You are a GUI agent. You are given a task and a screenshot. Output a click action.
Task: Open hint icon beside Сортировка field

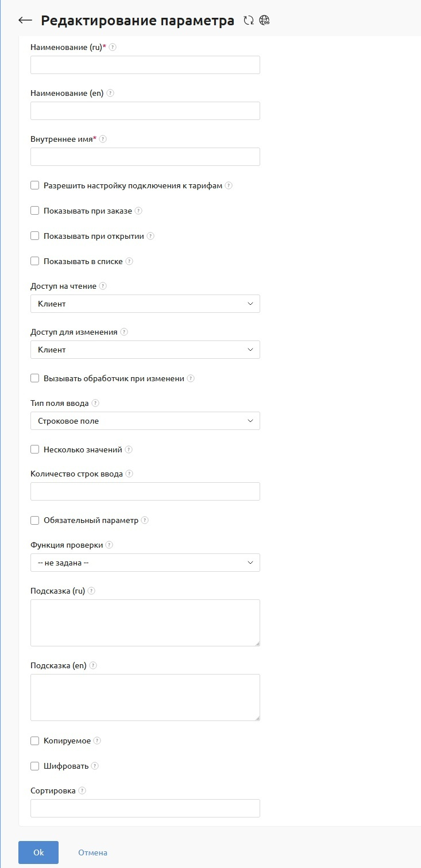(x=82, y=790)
